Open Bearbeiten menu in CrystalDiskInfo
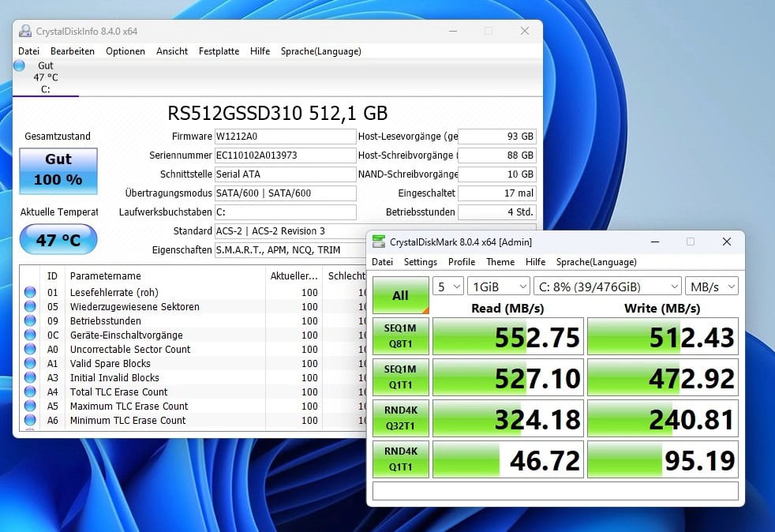This screenshot has height=532, width=775. pyautogui.click(x=72, y=51)
